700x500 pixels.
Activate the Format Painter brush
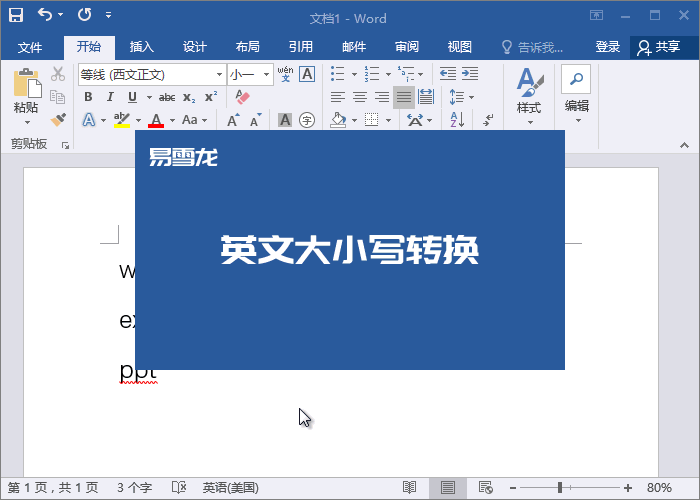tap(58, 119)
